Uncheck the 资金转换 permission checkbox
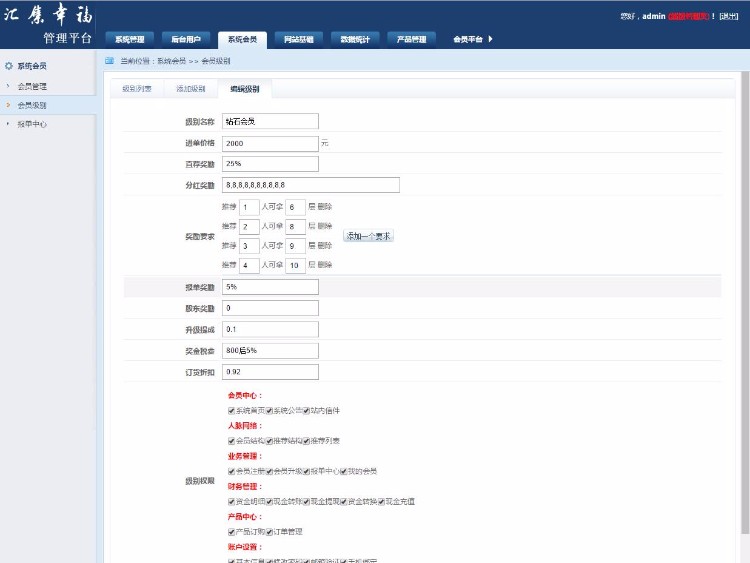750x563 pixels. (344, 502)
